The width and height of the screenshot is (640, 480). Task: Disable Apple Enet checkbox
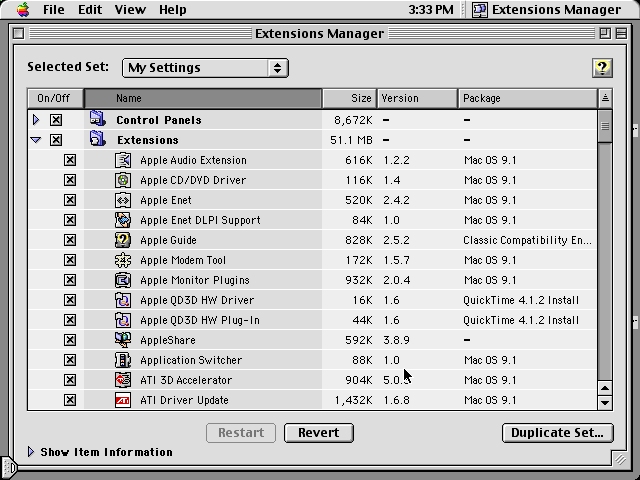pyautogui.click(x=70, y=200)
